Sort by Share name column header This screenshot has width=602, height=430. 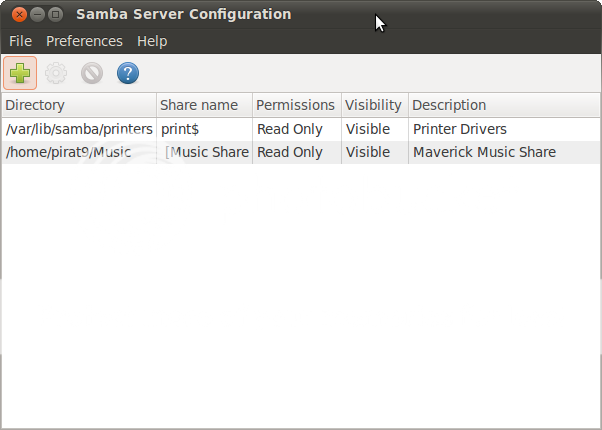pos(204,105)
